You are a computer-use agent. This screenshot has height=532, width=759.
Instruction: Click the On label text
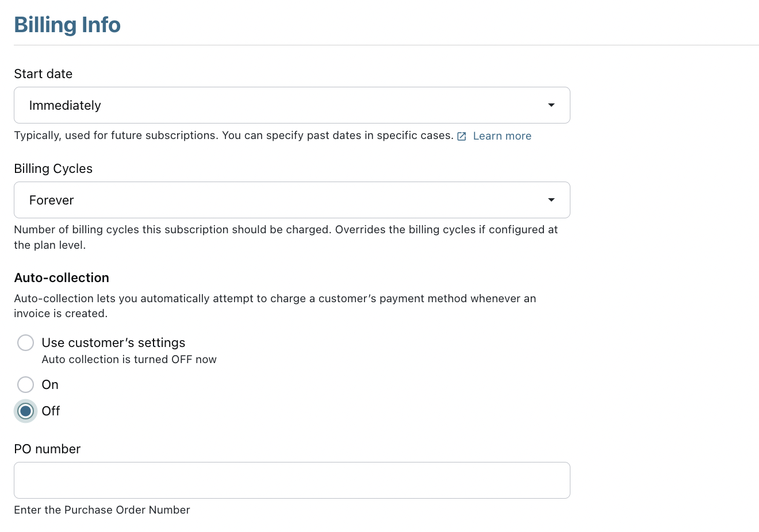(50, 384)
